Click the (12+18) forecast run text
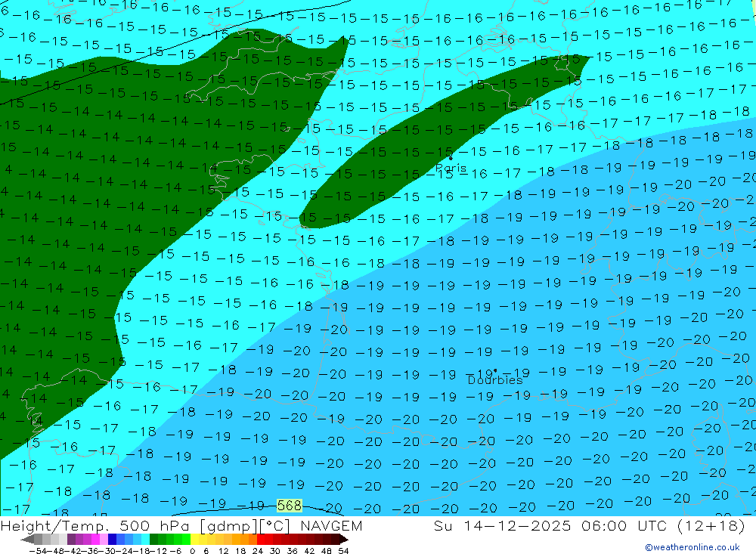 (711, 525)
